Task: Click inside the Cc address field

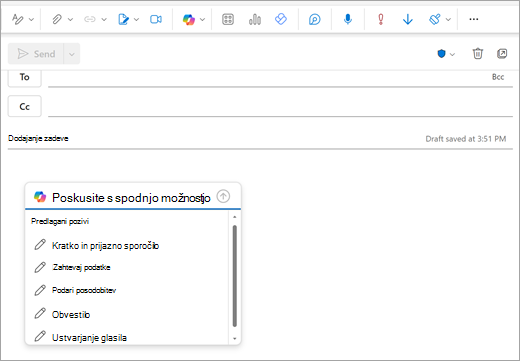Action: coord(280,106)
